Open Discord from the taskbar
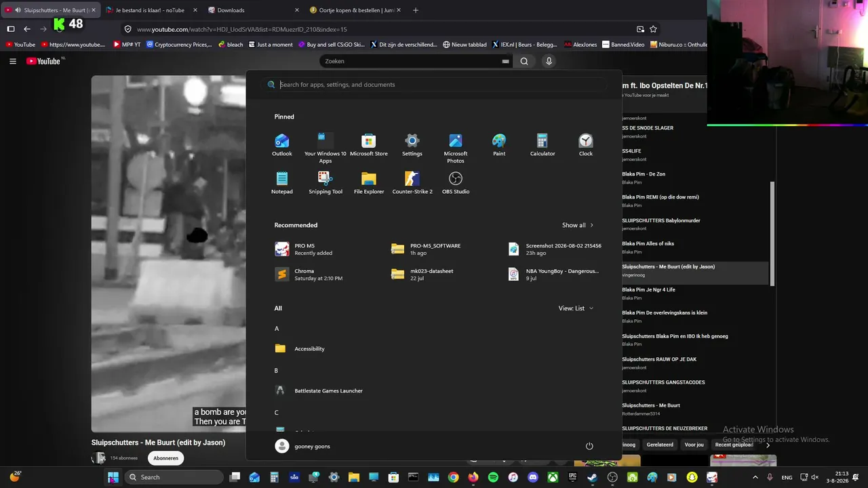Viewport: 868px width, 488px height. pyautogui.click(x=533, y=477)
